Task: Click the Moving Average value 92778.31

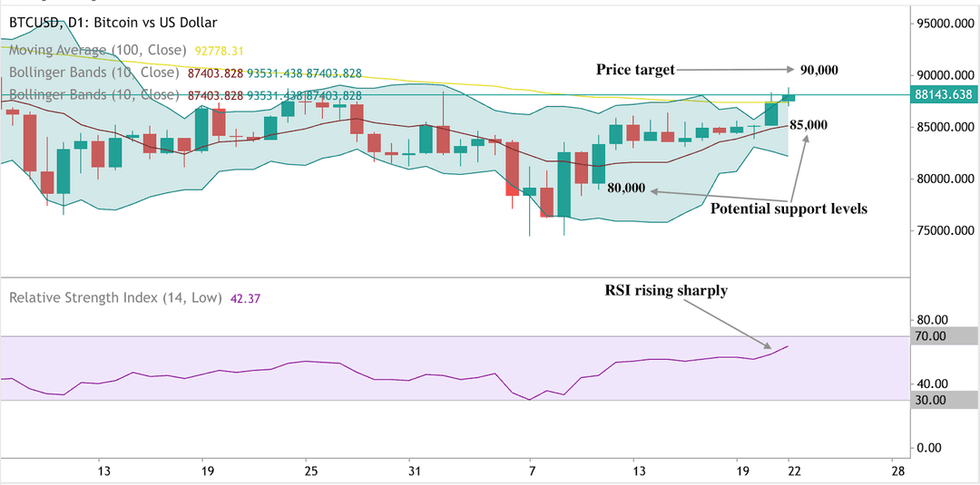Action: pos(219,49)
